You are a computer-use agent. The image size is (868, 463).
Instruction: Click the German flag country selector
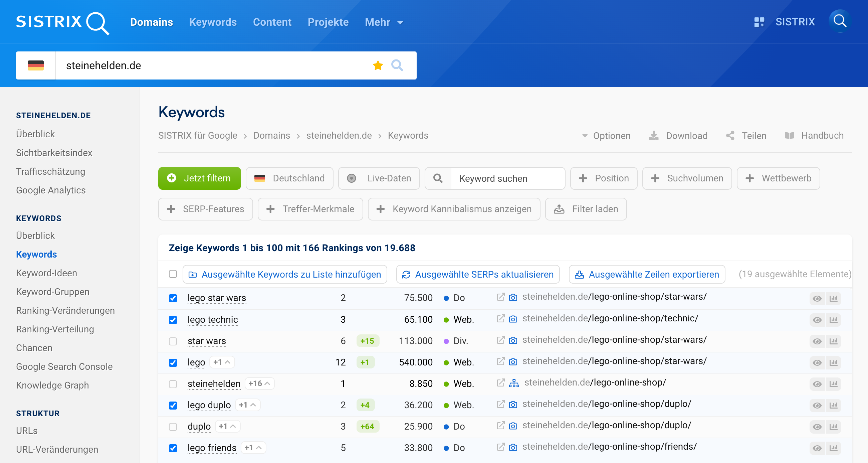click(36, 65)
